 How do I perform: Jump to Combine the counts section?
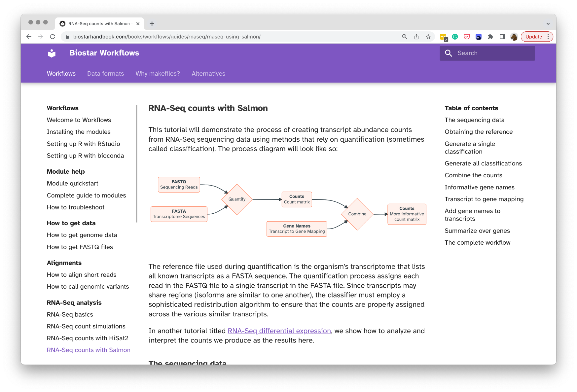tap(473, 175)
